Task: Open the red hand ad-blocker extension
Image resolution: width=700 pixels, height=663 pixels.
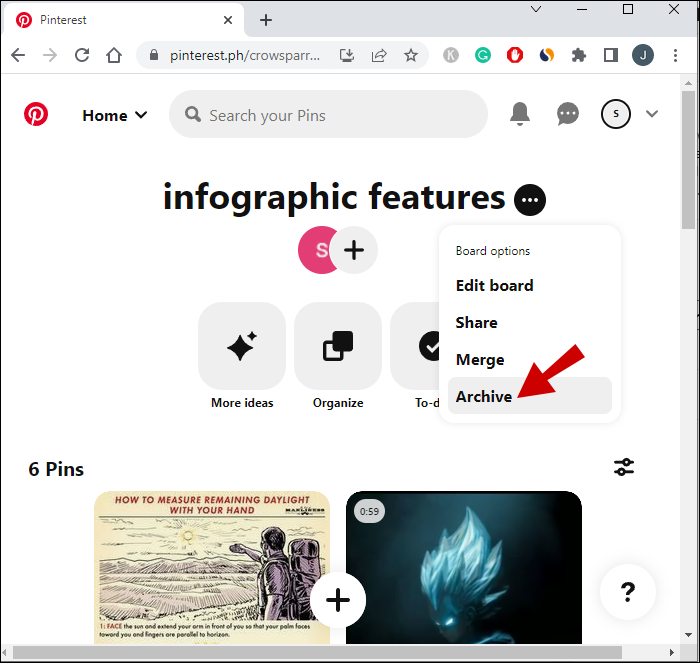Action: pyautogui.click(x=515, y=55)
